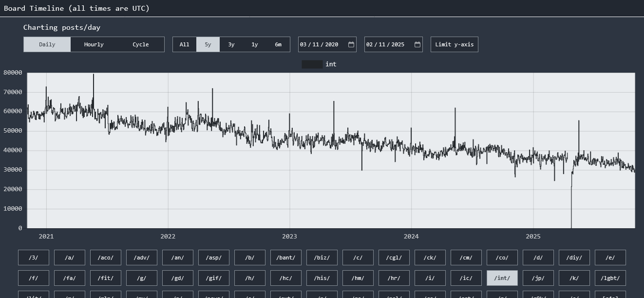
Task: Select the /gd/ board
Action: pyautogui.click(x=178, y=278)
